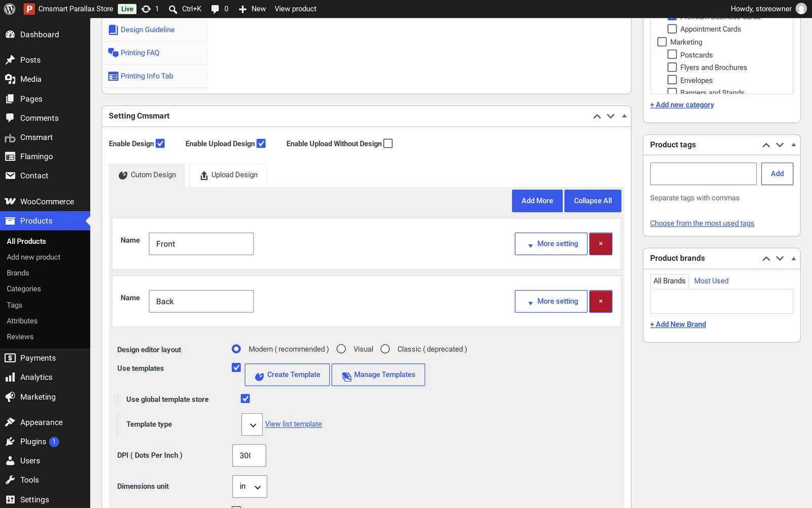
Task: Toggle the Use templates checkbox
Action: (x=236, y=367)
